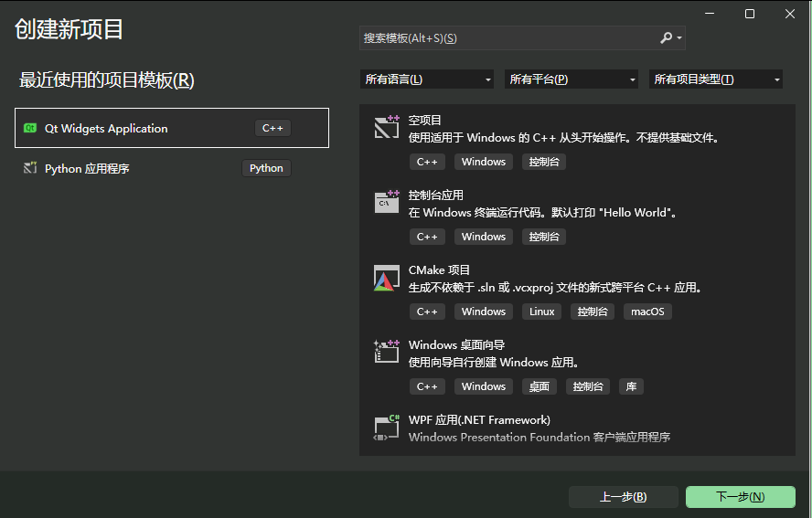This screenshot has height=518, width=812.
Task: Click the 最近使用的项目模板(R) heading
Action: tap(107, 80)
